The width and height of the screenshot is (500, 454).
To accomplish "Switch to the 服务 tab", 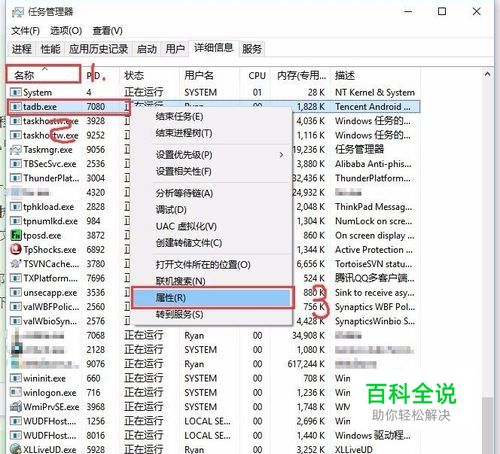I will 252,49.
